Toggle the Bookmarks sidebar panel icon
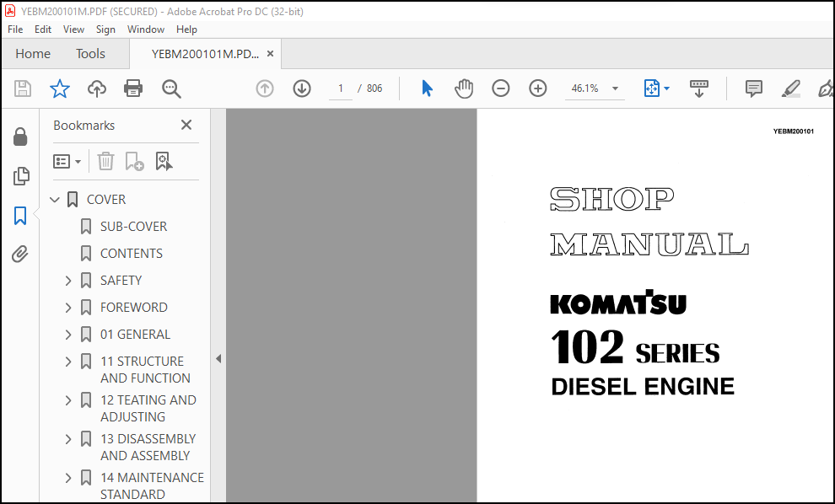This screenshot has width=835, height=504. coord(20,216)
